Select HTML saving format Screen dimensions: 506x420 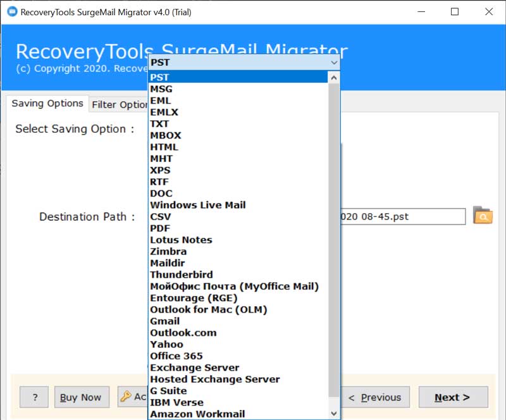click(x=238, y=147)
